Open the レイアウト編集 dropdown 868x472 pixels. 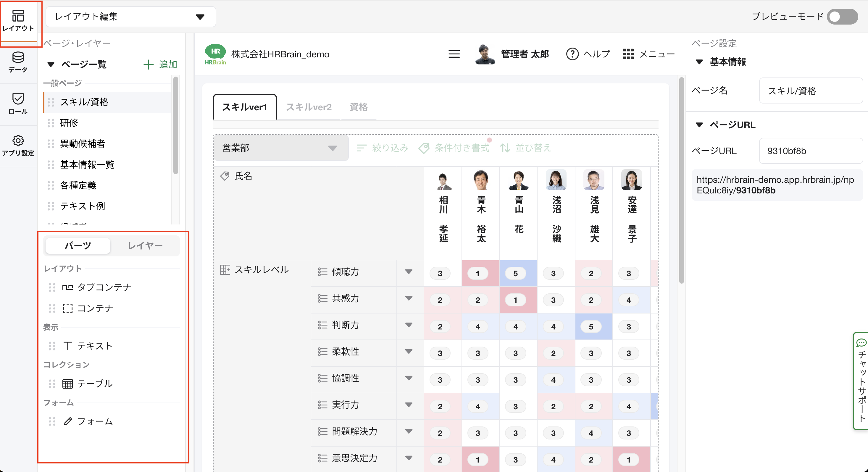coord(131,17)
